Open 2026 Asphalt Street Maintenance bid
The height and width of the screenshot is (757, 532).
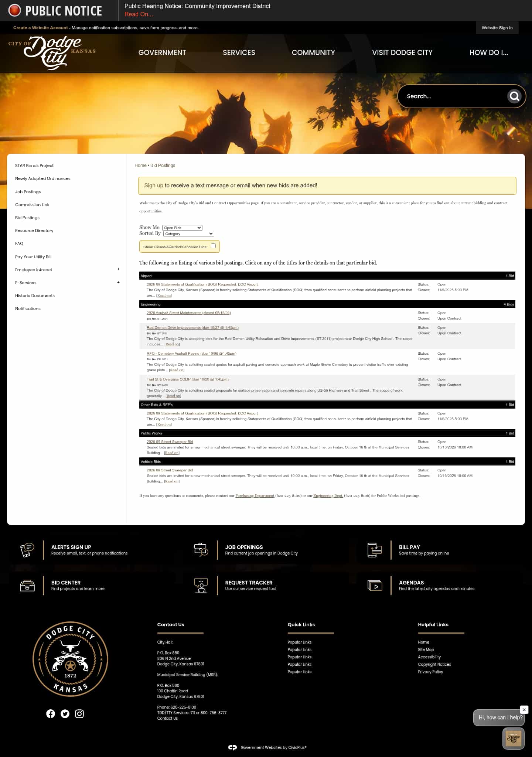click(189, 313)
